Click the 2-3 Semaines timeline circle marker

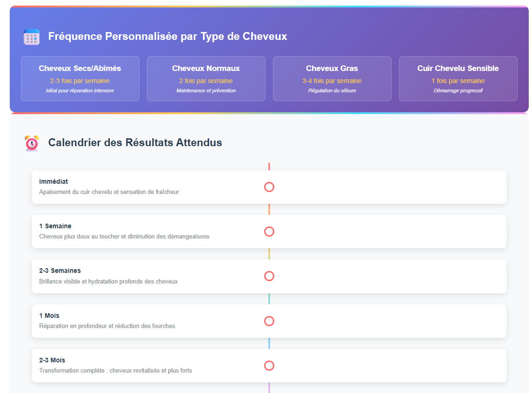click(x=269, y=276)
